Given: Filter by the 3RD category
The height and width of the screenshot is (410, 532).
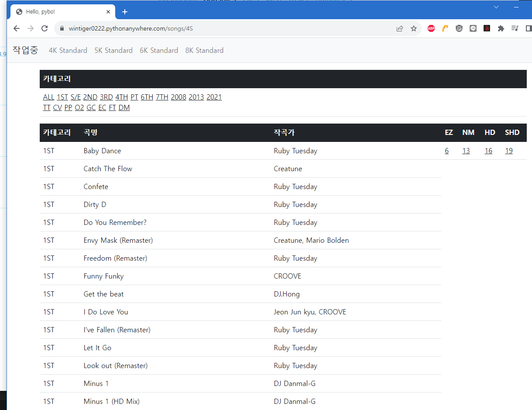Looking at the screenshot, I should click(106, 97).
